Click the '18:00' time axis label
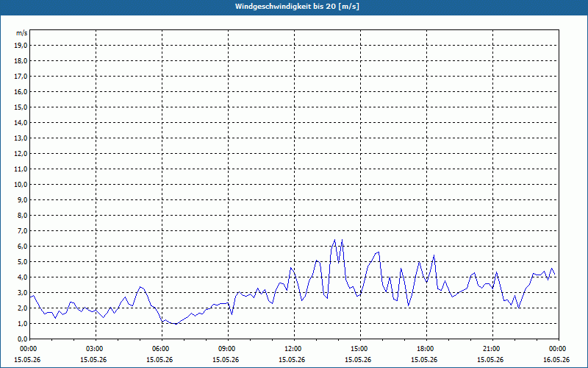 pos(426,349)
